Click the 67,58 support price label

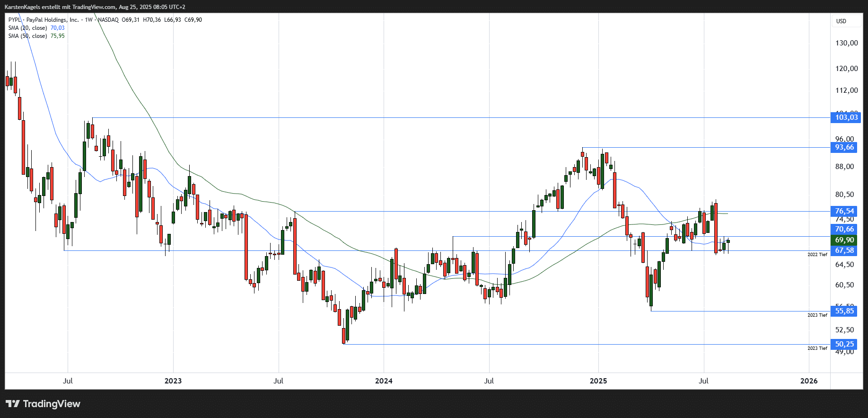click(x=845, y=250)
